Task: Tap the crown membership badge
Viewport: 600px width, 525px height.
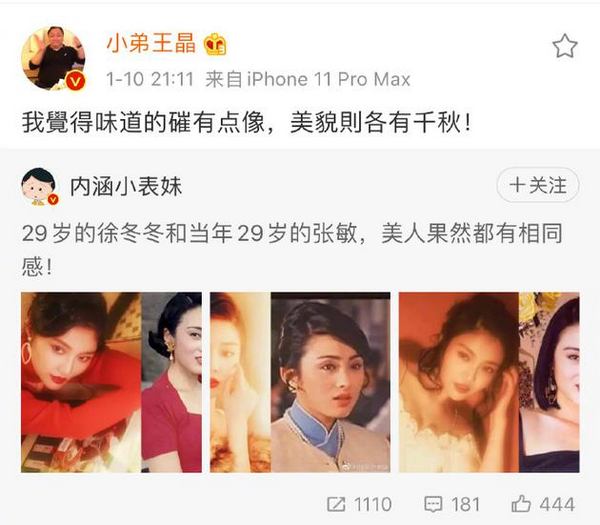Action: click(x=215, y=44)
